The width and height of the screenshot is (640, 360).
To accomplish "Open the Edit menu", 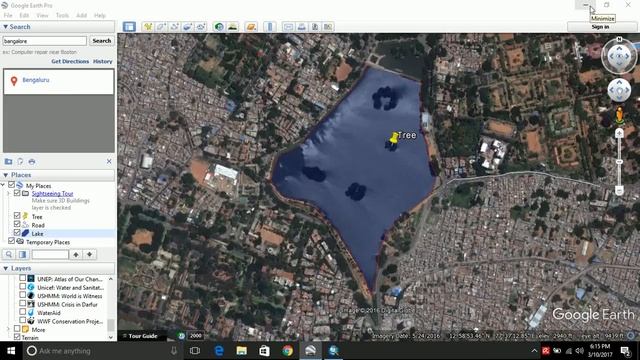I will (24, 16).
